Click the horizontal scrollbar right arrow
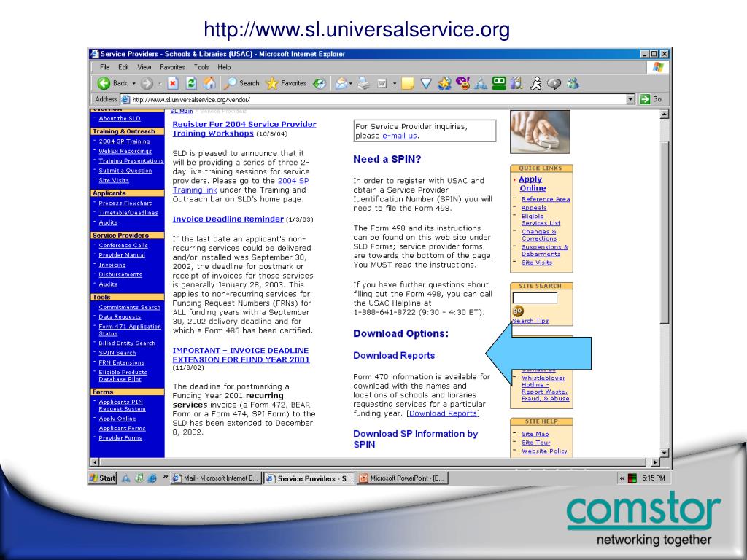The height and width of the screenshot is (560, 747). point(656,462)
